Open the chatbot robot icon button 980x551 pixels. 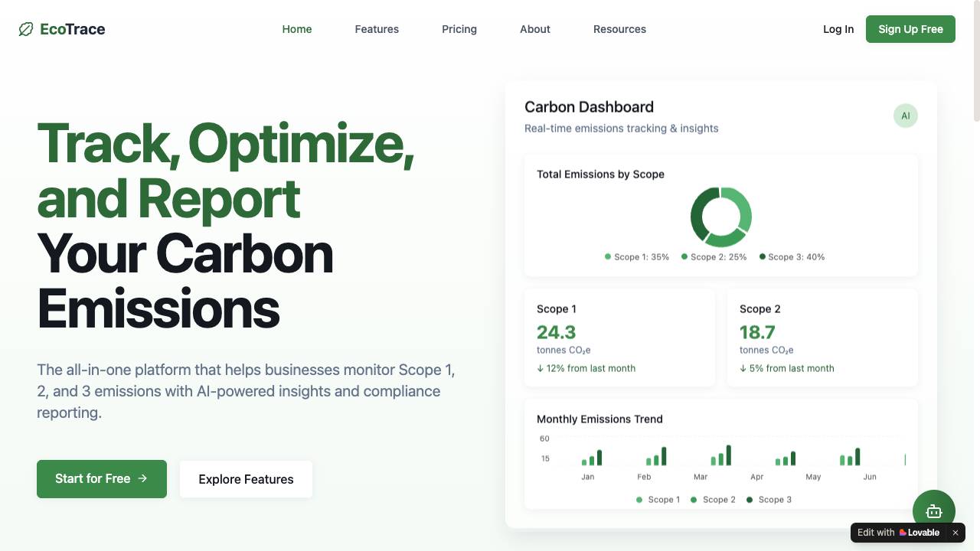[x=934, y=511]
